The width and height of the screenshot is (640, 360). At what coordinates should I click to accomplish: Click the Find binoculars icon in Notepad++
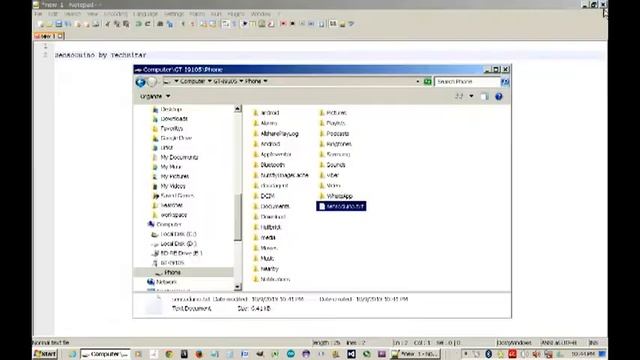pos(160,24)
